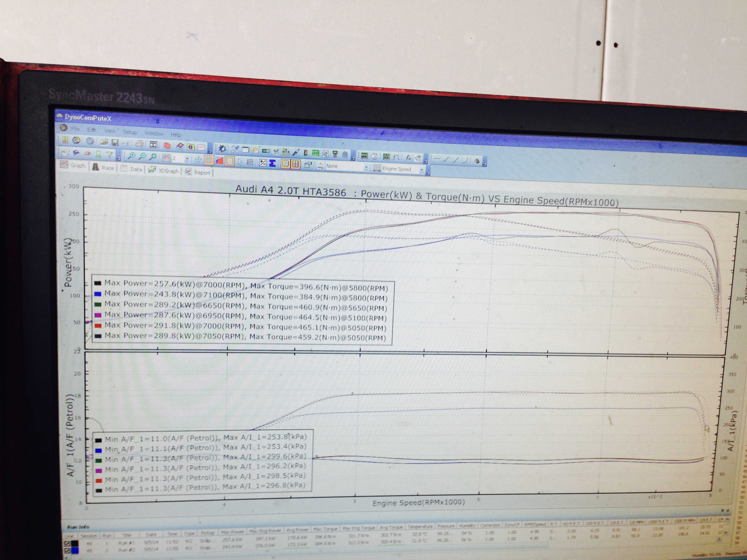Click the fx function icon
Screen dimensions: 747x560
coord(408,158)
